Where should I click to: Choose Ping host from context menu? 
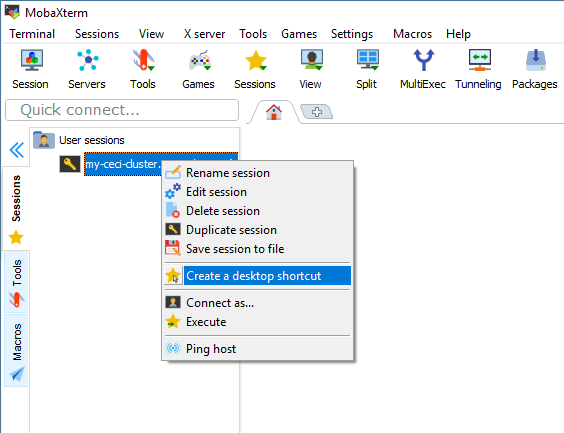[x=258, y=349]
